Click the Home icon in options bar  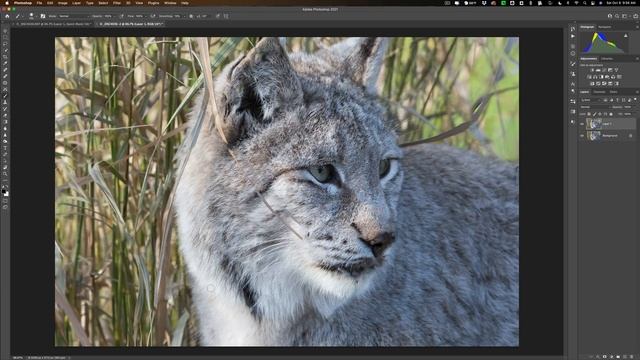pos(7,16)
